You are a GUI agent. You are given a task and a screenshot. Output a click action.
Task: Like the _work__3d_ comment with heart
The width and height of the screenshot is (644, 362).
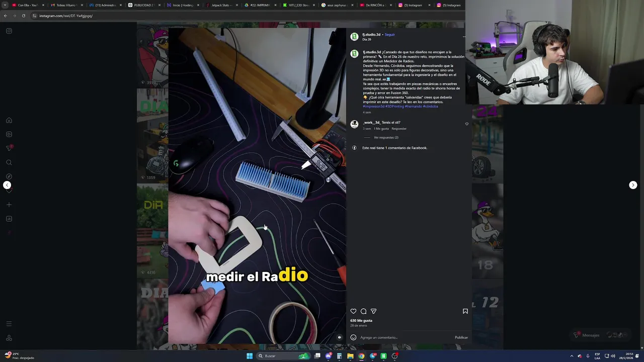[x=466, y=124]
